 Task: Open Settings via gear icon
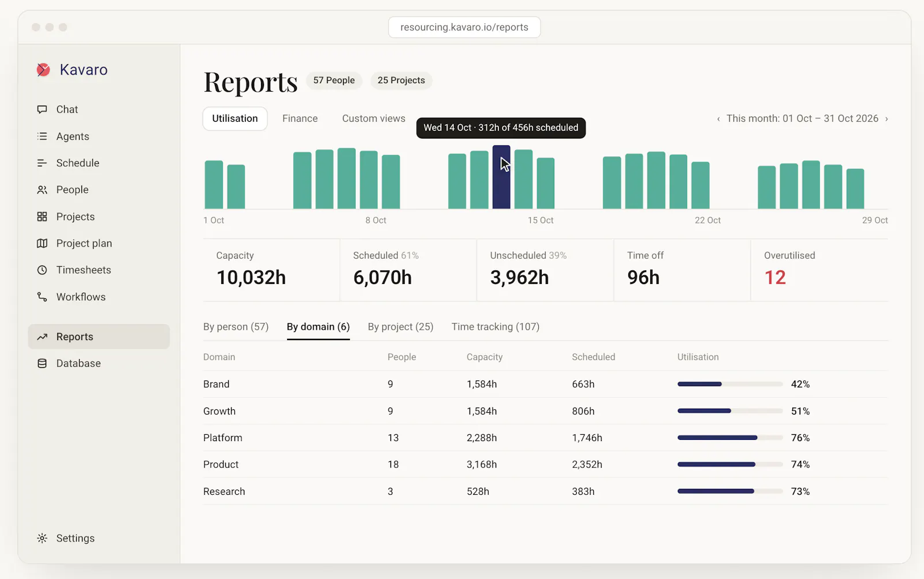click(x=42, y=538)
